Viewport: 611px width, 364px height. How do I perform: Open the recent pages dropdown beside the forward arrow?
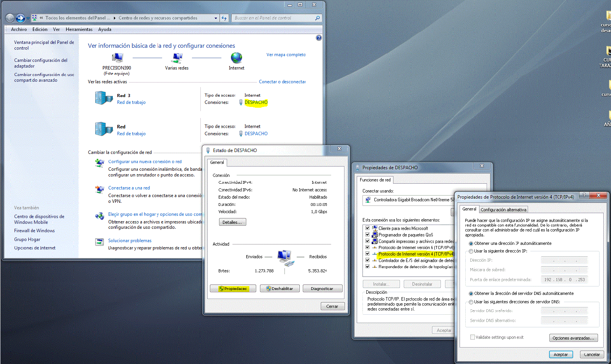[28, 18]
